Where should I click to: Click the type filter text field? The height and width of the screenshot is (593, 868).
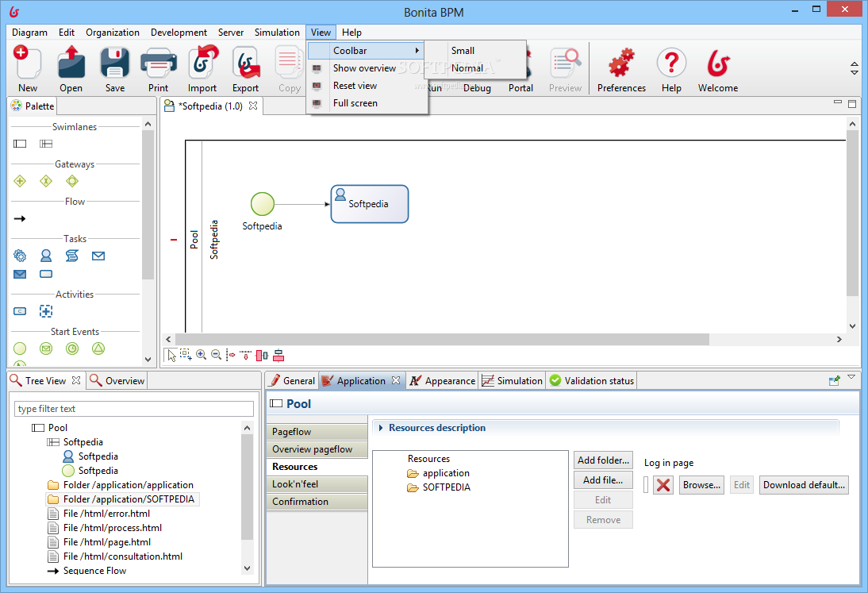tap(134, 409)
